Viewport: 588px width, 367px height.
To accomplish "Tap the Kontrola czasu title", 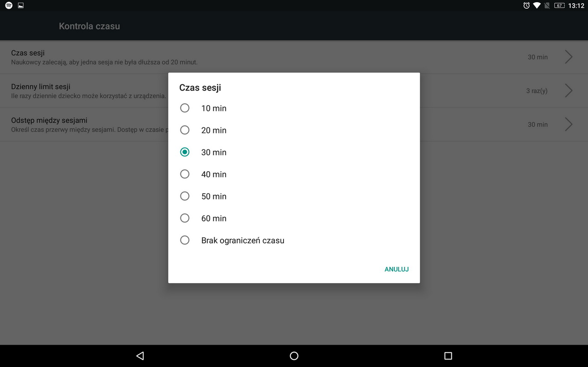I will pos(89,26).
